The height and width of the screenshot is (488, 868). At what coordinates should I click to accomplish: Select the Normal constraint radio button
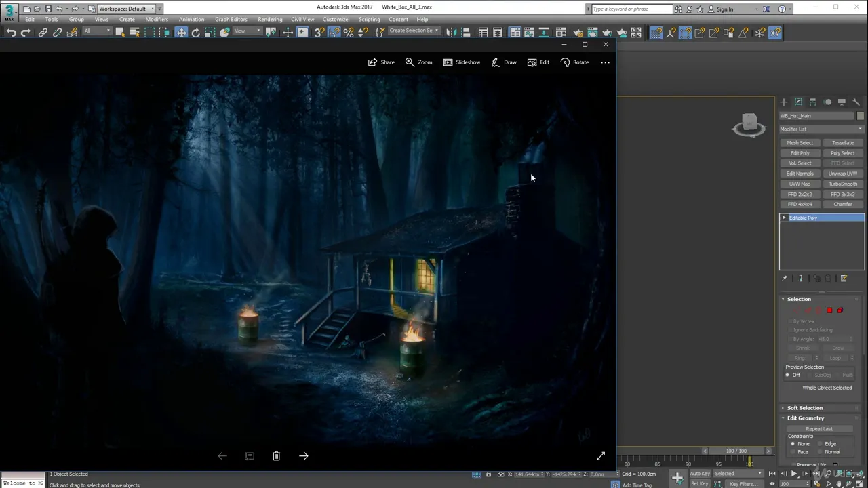click(x=820, y=452)
